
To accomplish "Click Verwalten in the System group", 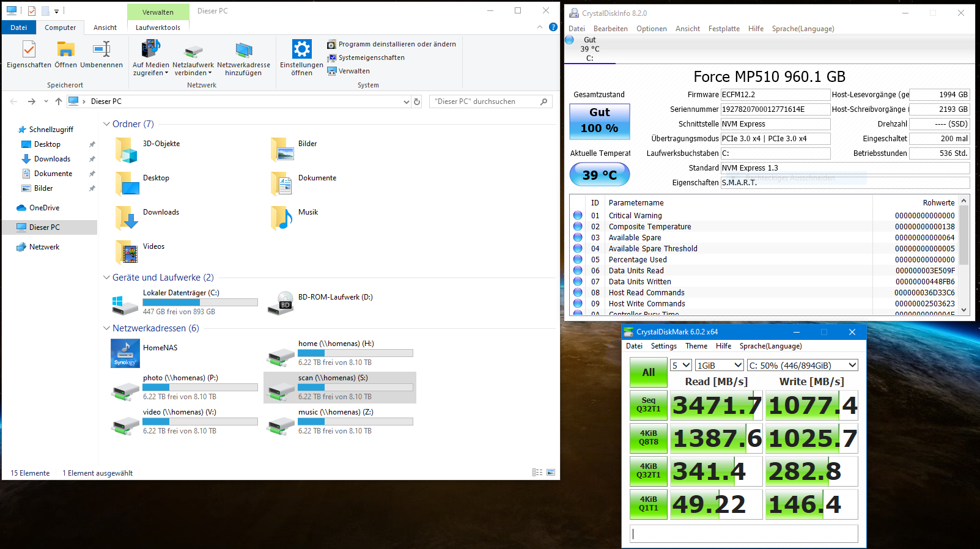I will 348,71.
